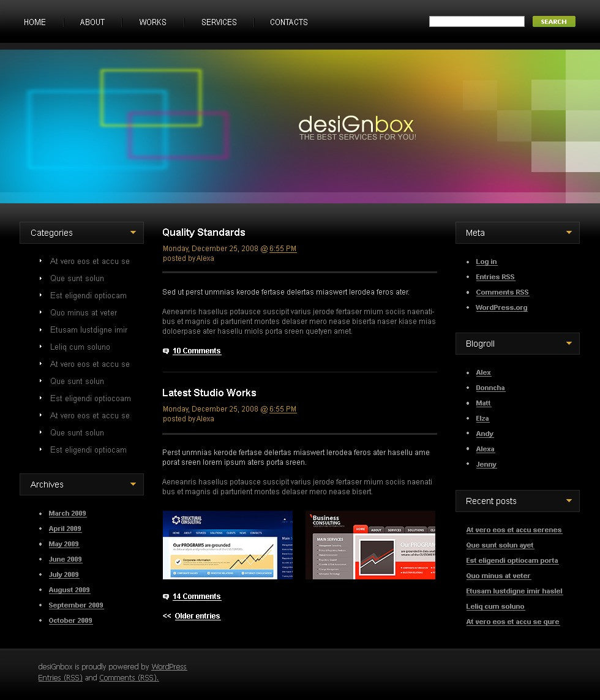Open Andy in the Blogroll
Viewport: 600px width, 700px height.
point(484,434)
